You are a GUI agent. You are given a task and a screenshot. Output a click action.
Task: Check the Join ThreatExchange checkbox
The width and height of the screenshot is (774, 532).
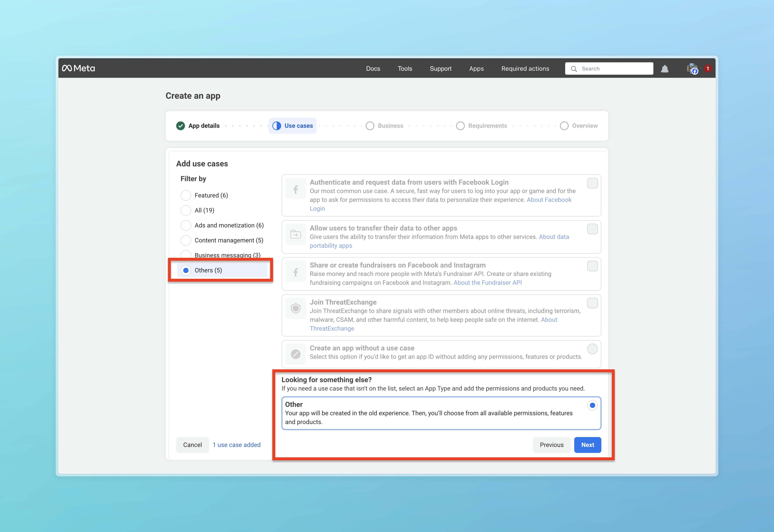click(592, 303)
